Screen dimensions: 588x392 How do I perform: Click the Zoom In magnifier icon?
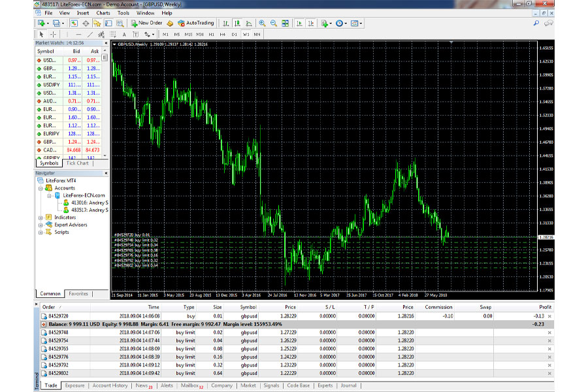coord(262,24)
